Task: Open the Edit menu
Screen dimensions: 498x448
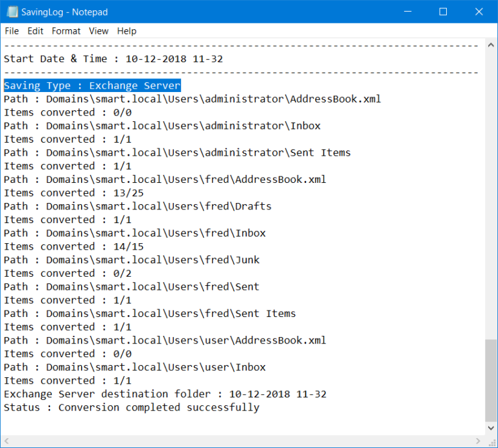Action: (x=35, y=31)
